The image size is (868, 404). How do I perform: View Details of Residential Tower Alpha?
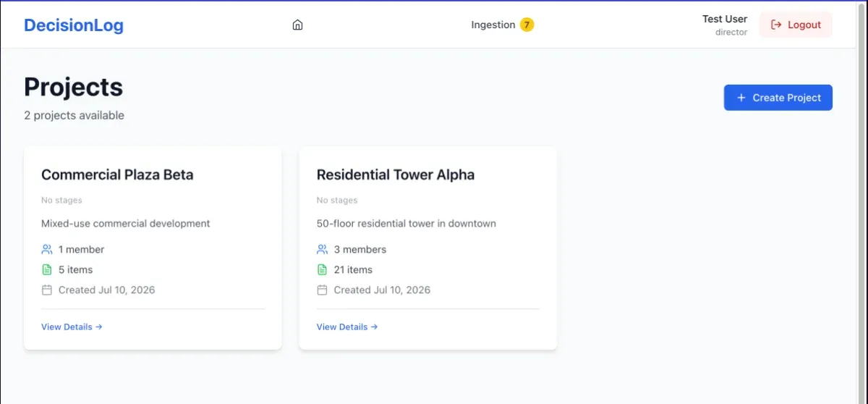(347, 327)
